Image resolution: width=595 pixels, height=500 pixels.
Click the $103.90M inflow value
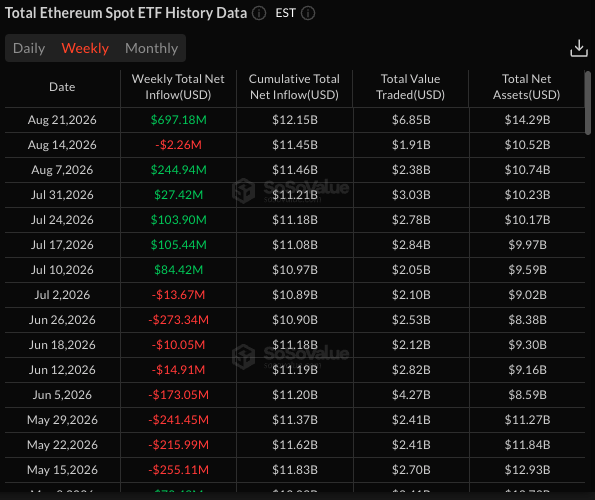pyautogui.click(x=178, y=220)
